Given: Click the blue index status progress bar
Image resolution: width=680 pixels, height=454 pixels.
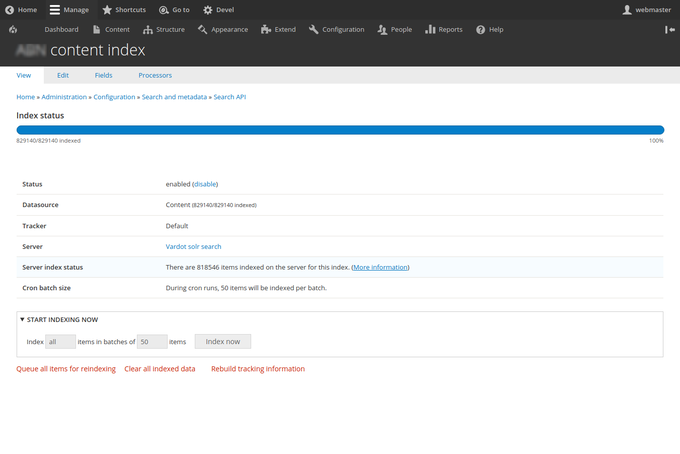Looking at the screenshot, I should (340, 130).
